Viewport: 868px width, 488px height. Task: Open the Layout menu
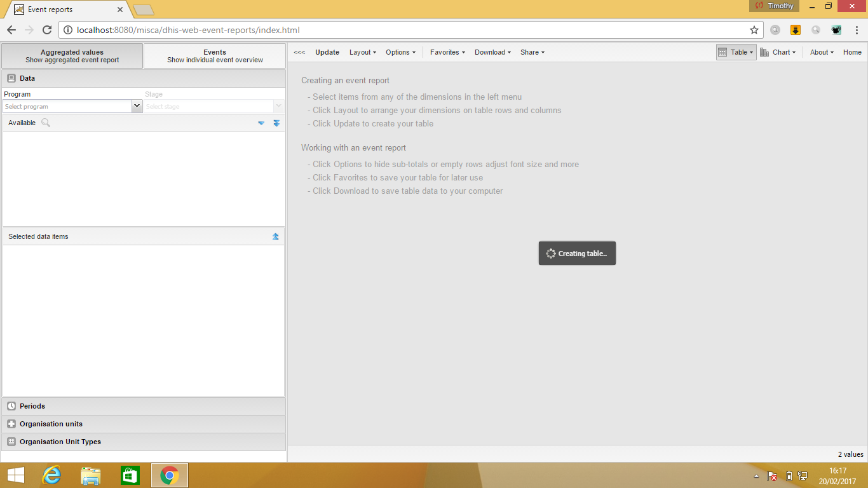(x=362, y=52)
